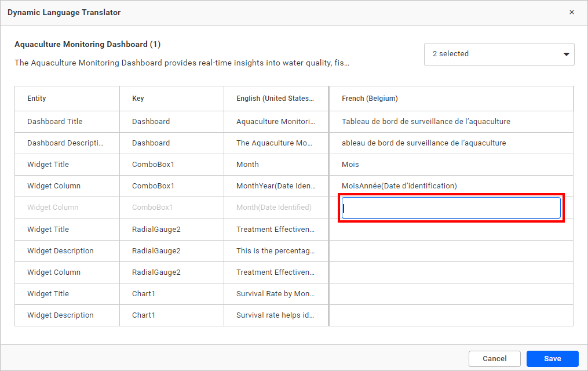Click the Entity column header
This screenshot has height=371, width=588.
click(x=36, y=99)
